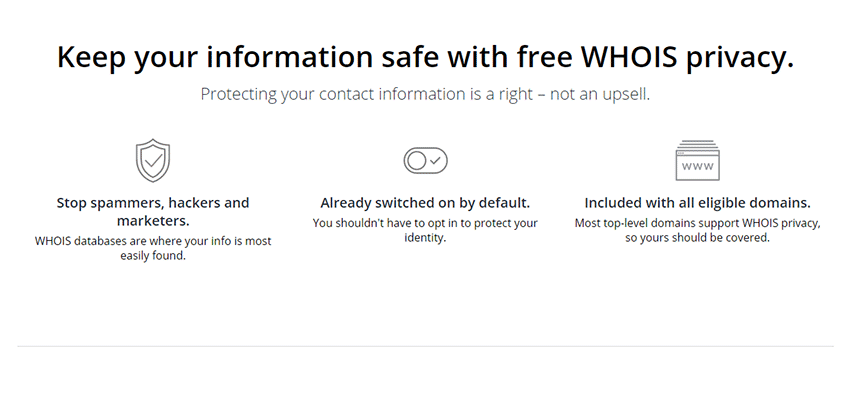
Task: Click the 'www' text inside browser icon
Action: coord(697,166)
